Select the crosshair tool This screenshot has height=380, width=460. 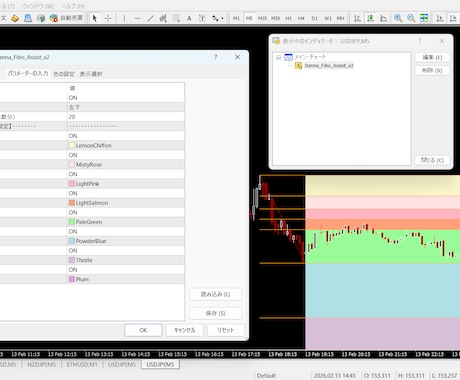[108, 18]
